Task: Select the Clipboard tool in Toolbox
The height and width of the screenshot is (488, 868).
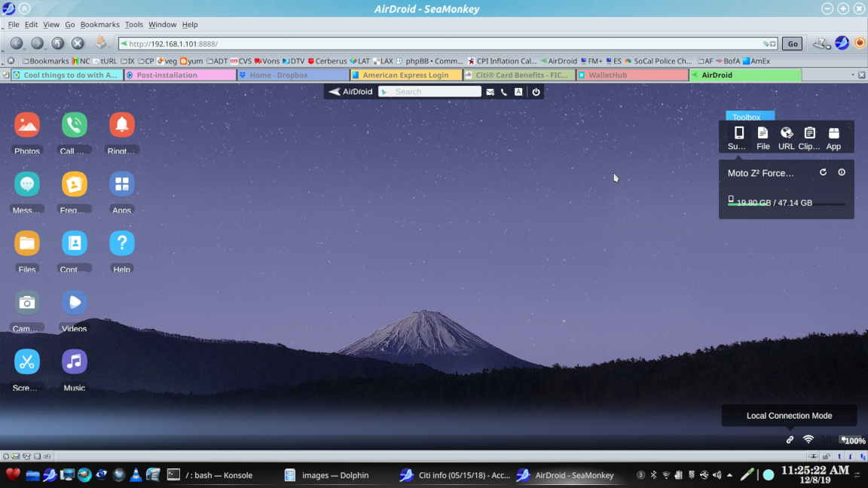Action: (x=809, y=139)
